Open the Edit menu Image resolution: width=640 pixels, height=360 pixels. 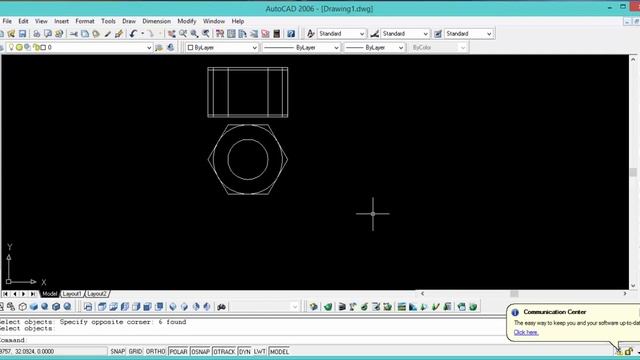(x=23, y=21)
